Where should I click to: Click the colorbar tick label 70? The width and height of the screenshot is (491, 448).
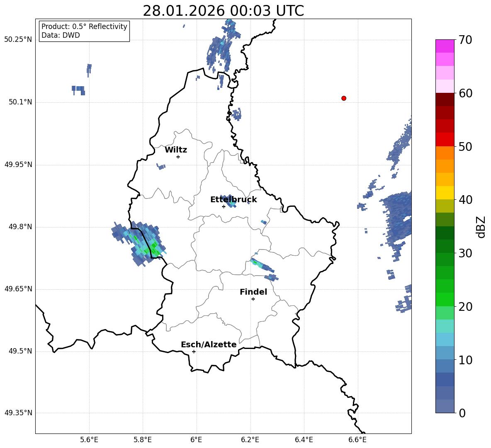(465, 40)
